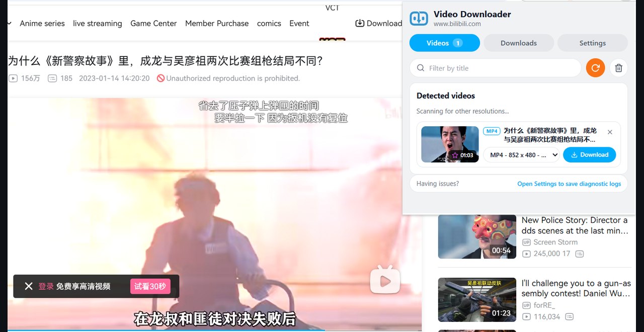
Task: Open Screen Storm uploader page
Action: 555,242
